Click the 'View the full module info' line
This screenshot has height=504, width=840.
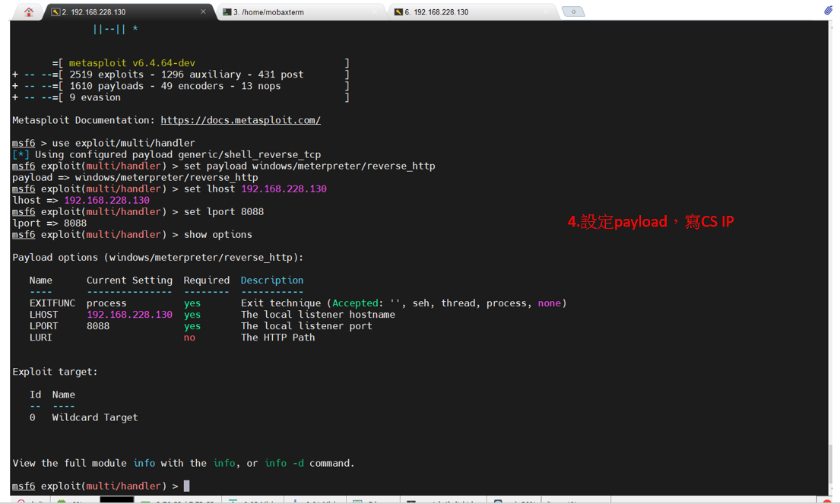point(183,463)
